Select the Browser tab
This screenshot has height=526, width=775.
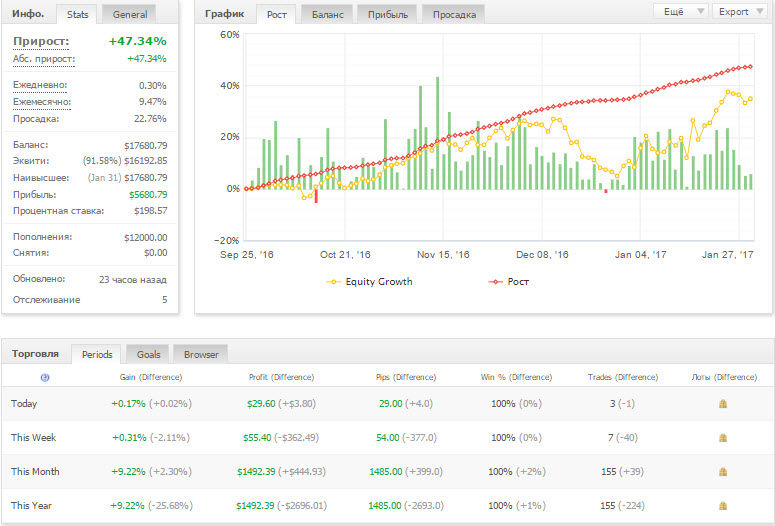pyautogui.click(x=201, y=354)
